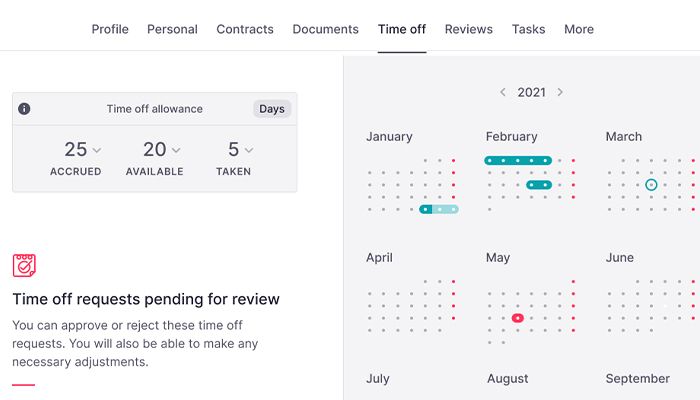Open the Documents tab
The width and height of the screenshot is (700, 400).
click(x=325, y=29)
